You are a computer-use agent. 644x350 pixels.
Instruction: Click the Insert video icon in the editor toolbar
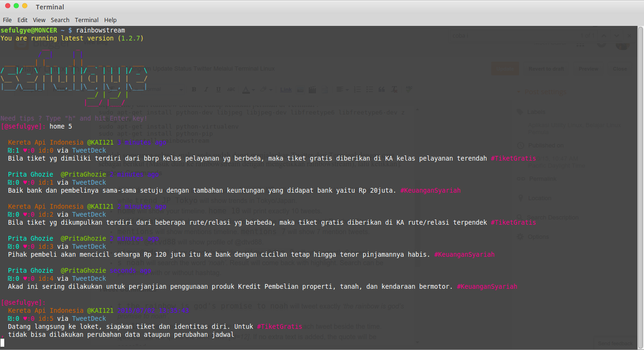point(311,89)
